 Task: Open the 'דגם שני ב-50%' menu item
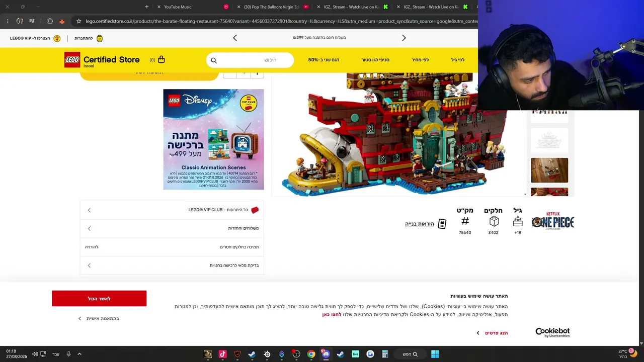(324, 60)
